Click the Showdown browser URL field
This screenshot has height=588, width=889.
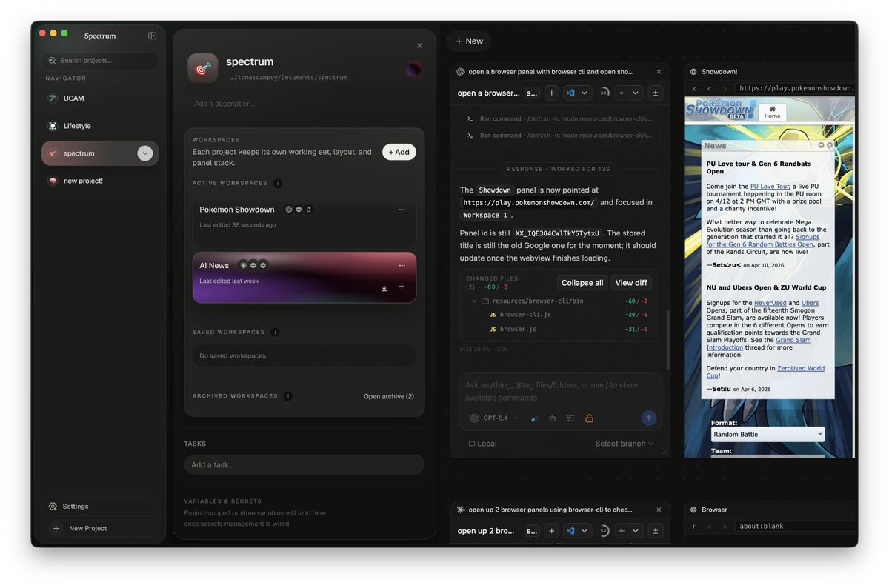pos(796,88)
